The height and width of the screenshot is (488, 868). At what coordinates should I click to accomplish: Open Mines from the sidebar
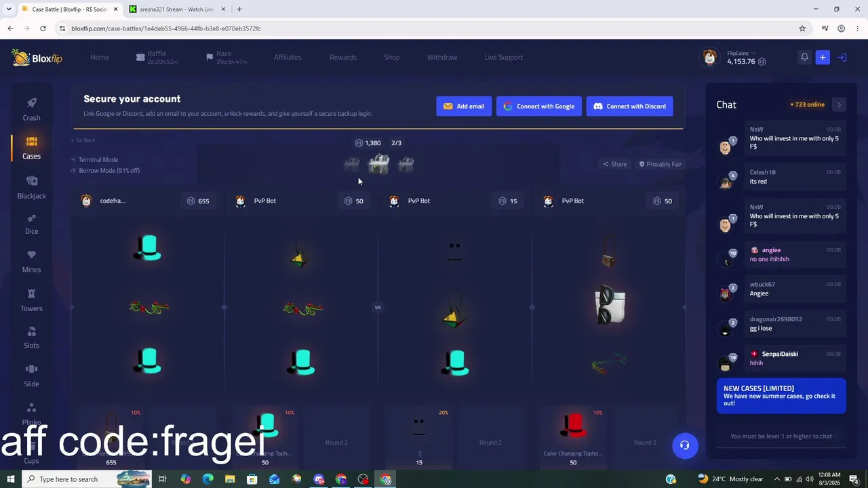tap(31, 262)
